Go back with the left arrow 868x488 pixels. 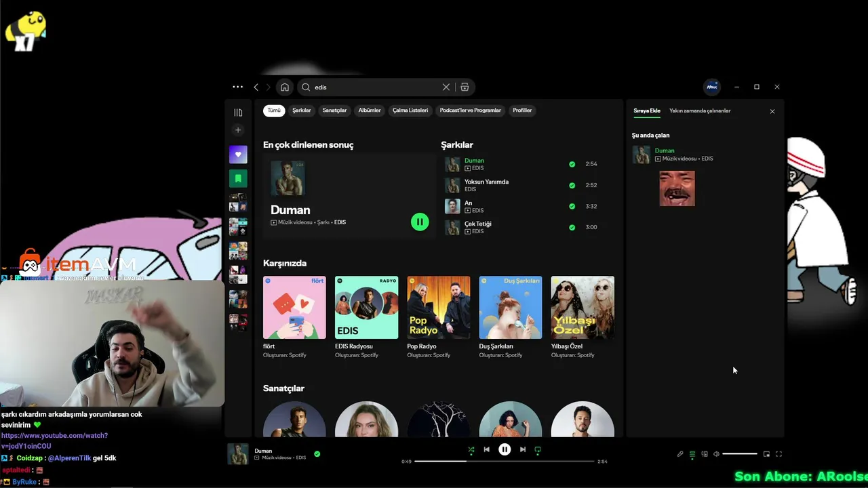256,87
